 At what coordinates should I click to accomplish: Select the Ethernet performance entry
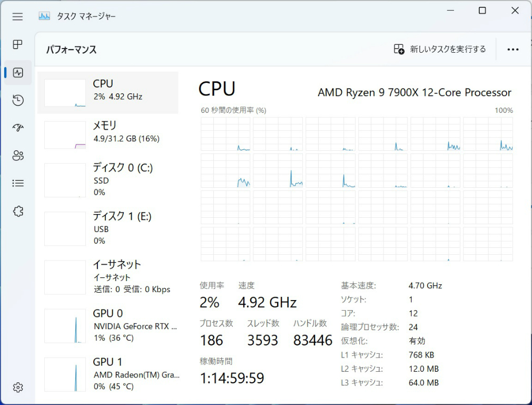click(108, 276)
